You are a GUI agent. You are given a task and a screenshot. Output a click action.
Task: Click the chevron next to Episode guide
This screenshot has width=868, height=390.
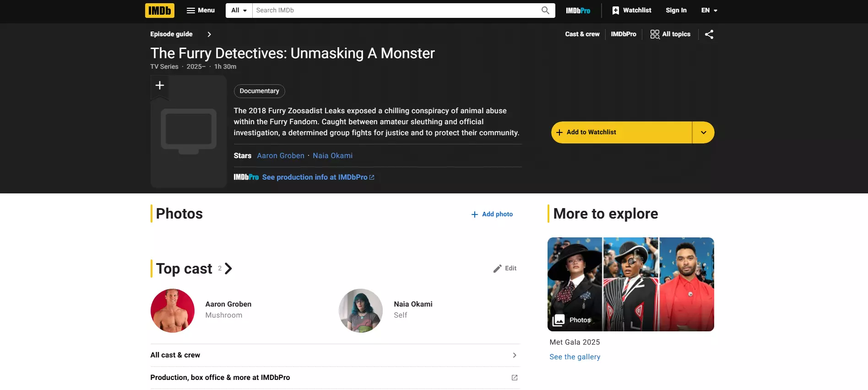(209, 34)
